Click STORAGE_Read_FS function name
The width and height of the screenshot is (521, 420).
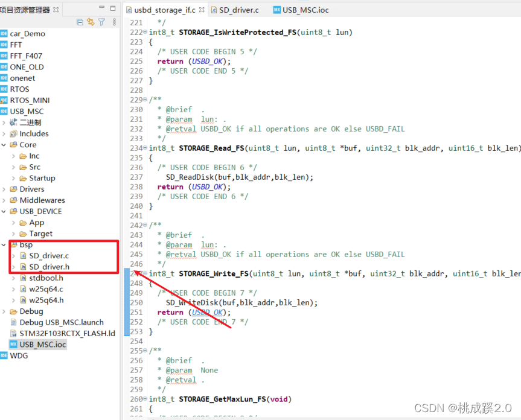tap(212, 148)
